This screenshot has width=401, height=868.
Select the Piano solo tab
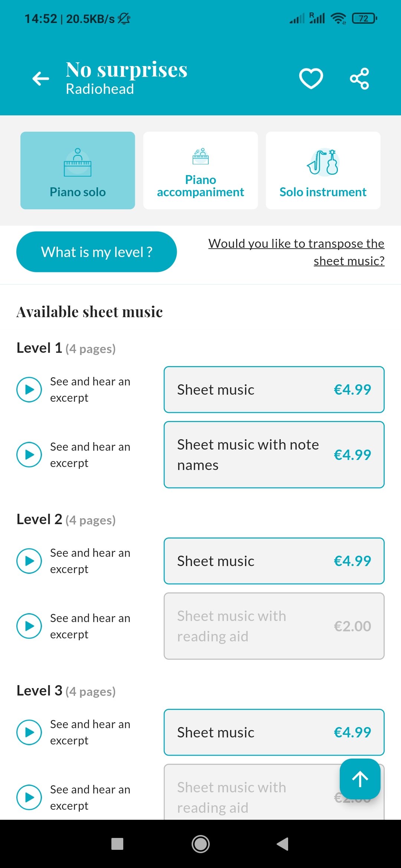coord(78,171)
